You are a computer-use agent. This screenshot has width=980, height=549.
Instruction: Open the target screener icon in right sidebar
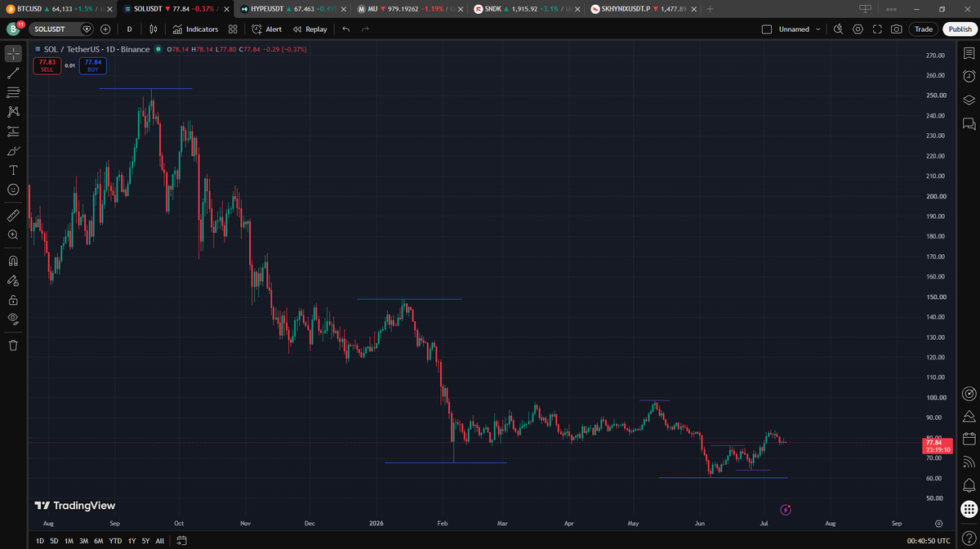click(x=969, y=393)
